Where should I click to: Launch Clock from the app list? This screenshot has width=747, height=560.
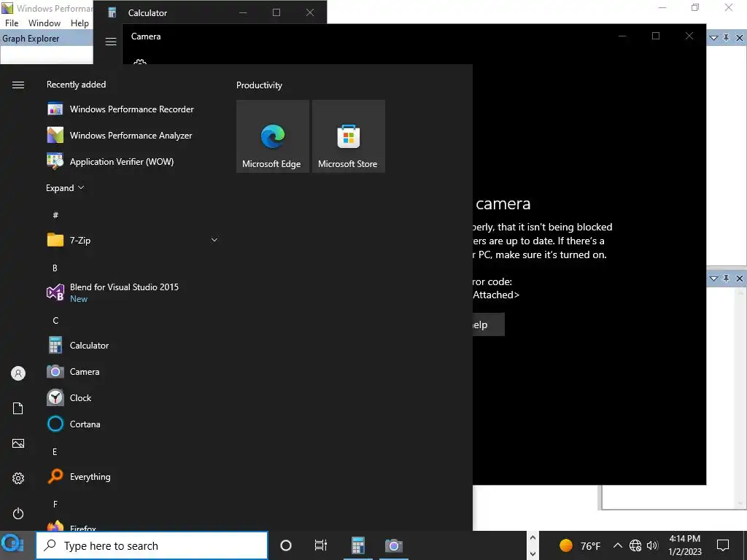[x=132, y=397]
